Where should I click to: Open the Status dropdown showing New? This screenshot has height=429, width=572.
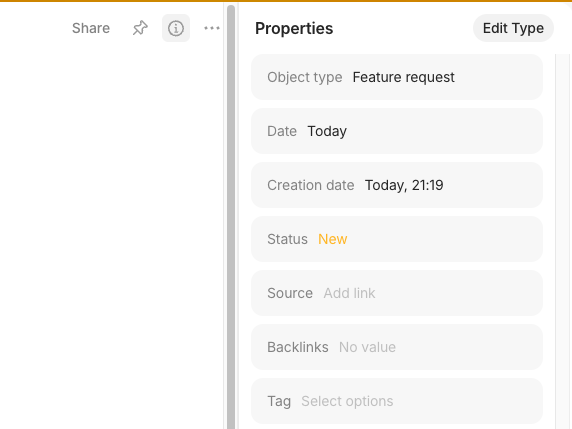click(397, 239)
